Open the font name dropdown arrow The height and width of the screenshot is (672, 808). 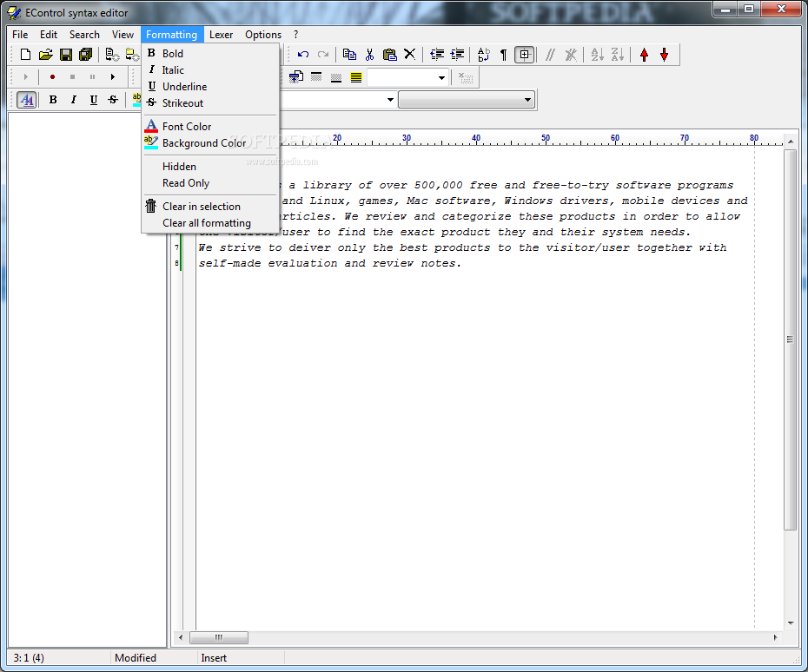[x=390, y=99]
